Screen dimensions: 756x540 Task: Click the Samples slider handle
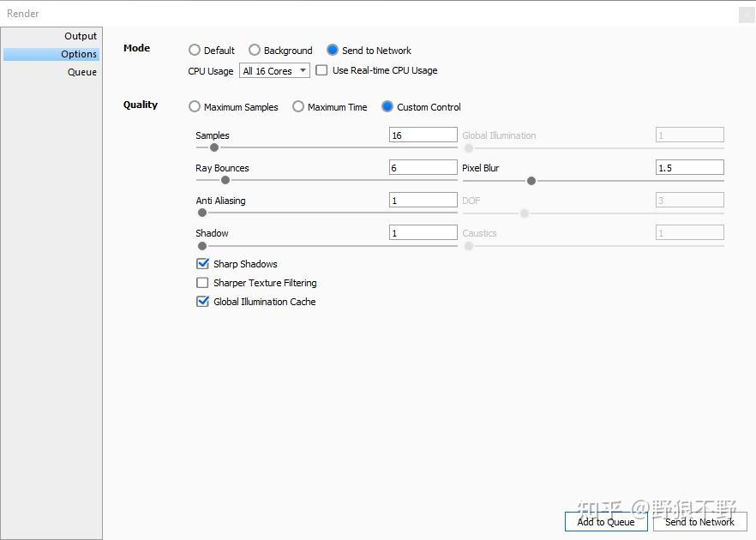pyautogui.click(x=214, y=147)
